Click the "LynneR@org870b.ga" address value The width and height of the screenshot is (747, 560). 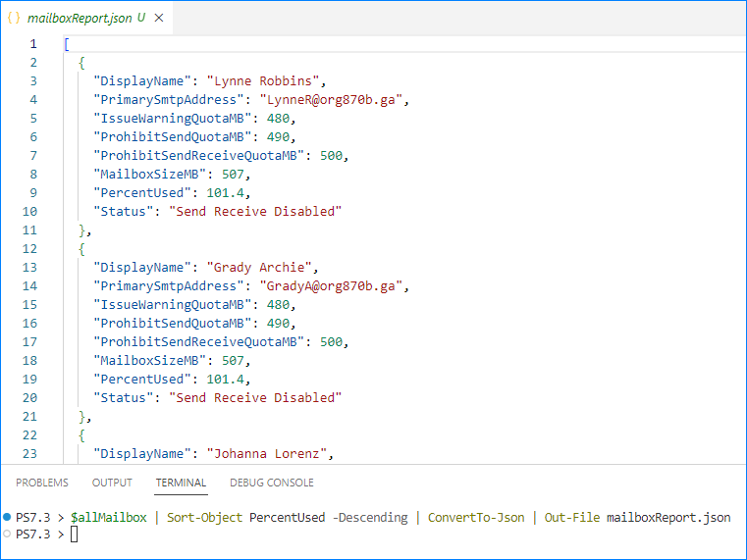coord(331,99)
